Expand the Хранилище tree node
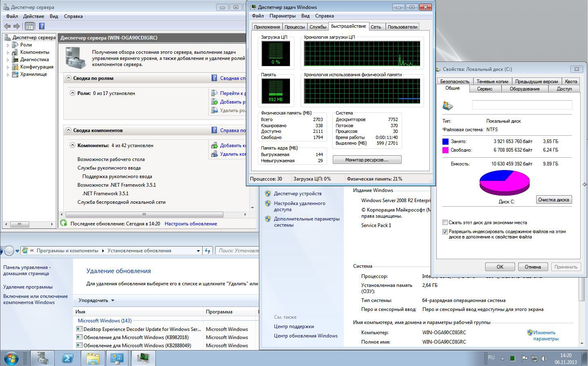The image size is (588, 366). [8, 74]
